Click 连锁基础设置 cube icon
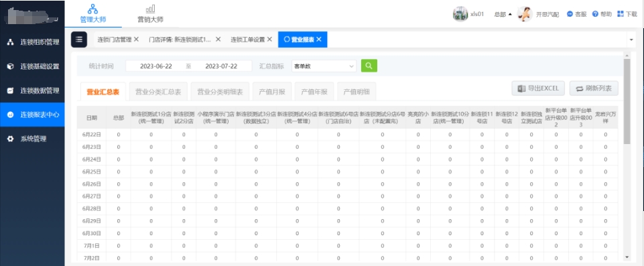644x266 pixels. (x=11, y=66)
